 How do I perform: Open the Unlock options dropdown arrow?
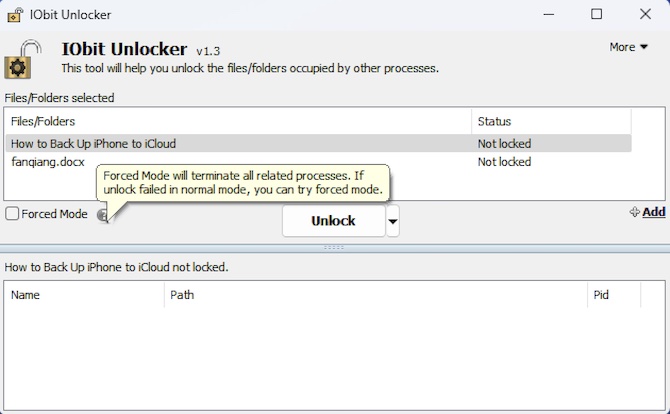point(393,221)
